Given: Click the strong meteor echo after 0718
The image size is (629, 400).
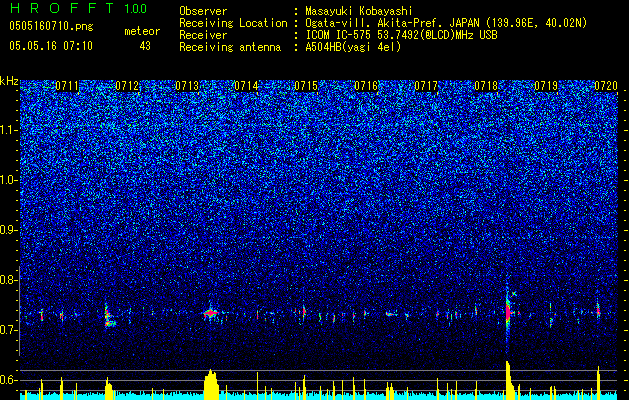Looking at the screenshot, I should (508, 311).
